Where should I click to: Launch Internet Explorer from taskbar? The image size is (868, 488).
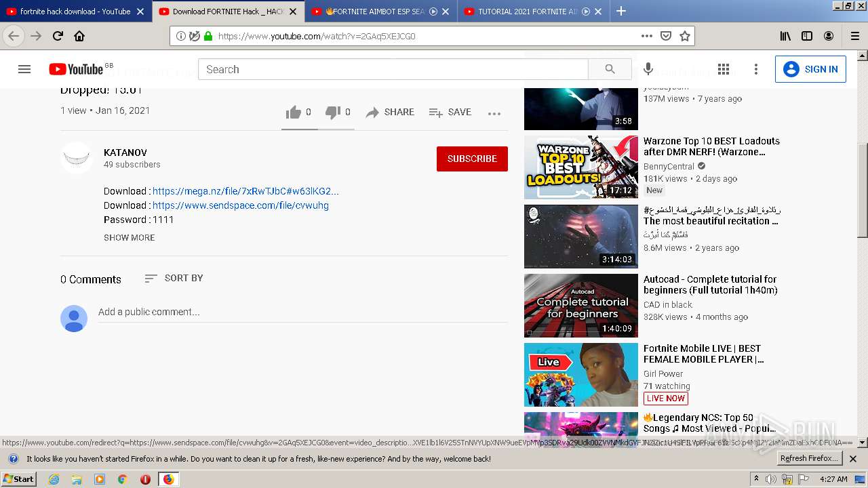coord(54,479)
